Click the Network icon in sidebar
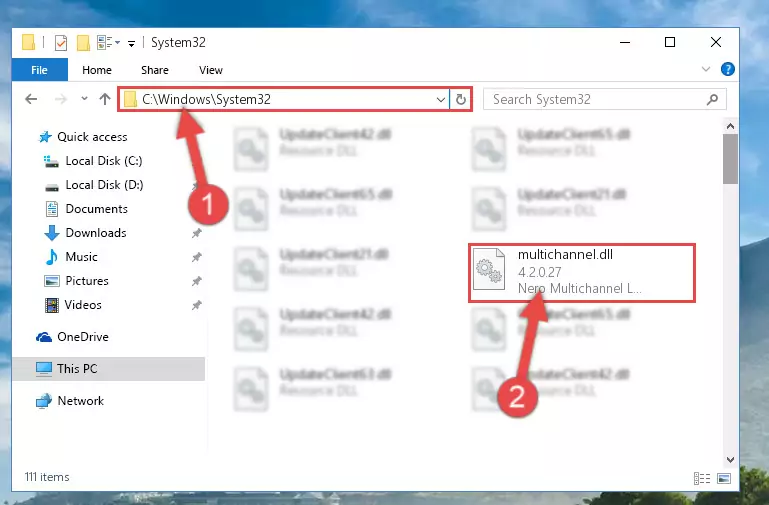Viewport: 769px width, 505px height. click(x=44, y=401)
